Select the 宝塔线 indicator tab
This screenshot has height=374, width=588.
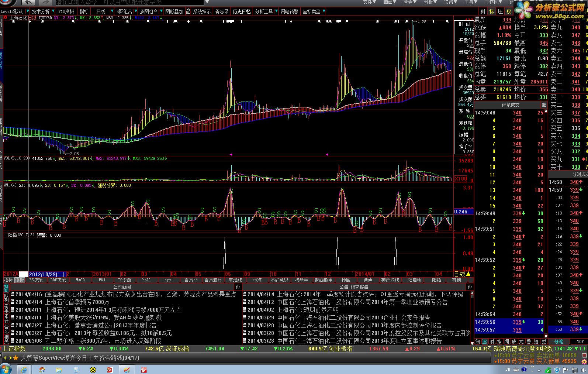pyautogui.click(x=235, y=280)
